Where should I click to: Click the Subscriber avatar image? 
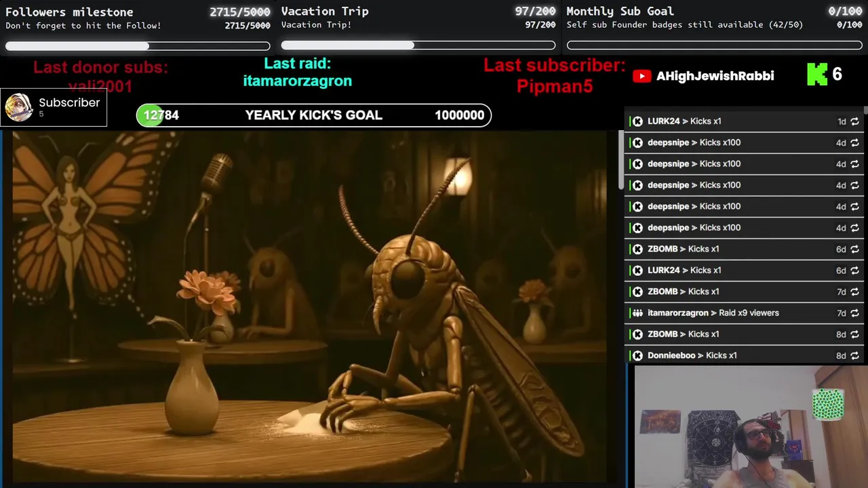point(18,107)
